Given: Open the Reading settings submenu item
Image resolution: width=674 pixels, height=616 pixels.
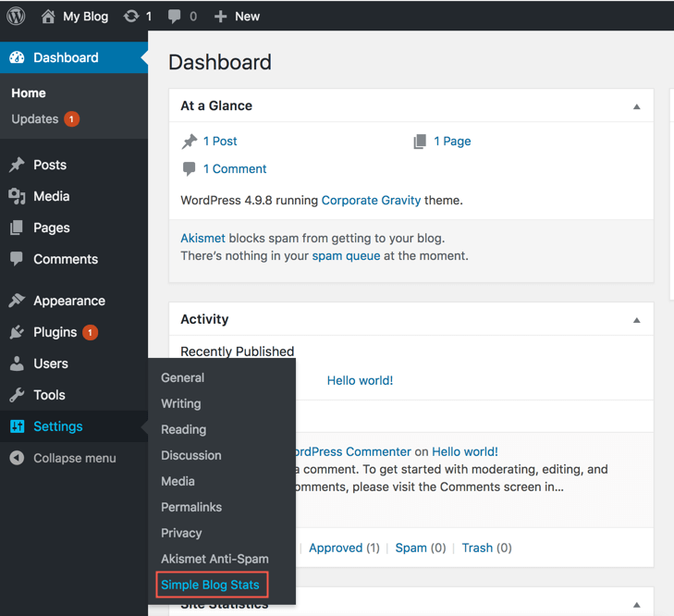Looking at the screenshot, I should [x=184, y=429].
